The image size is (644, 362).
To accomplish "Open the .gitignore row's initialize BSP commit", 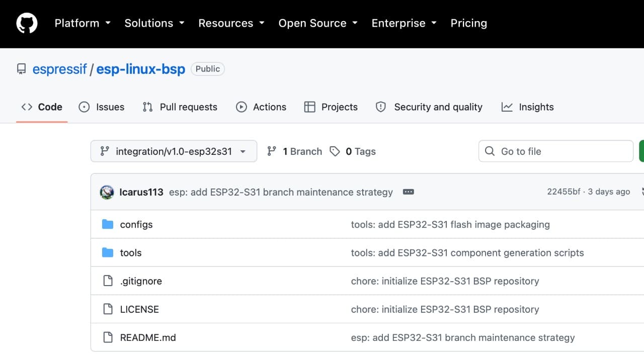I will pyautogui.click(x=445, y=281).
